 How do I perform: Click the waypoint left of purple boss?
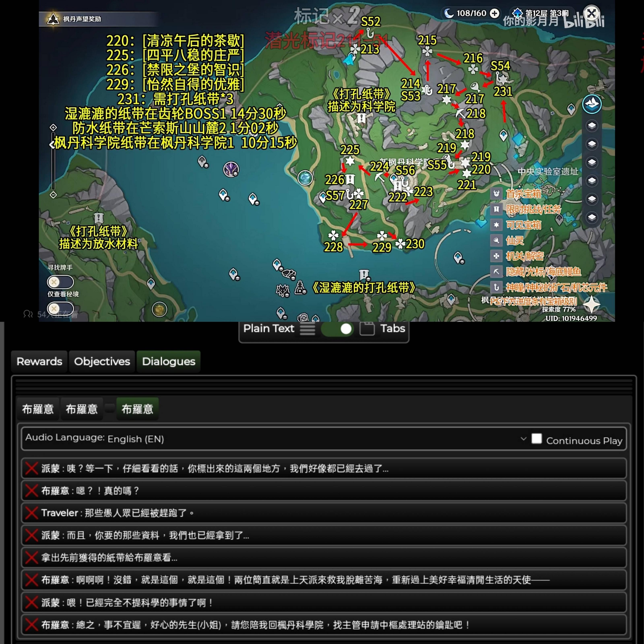pos(203,162)
